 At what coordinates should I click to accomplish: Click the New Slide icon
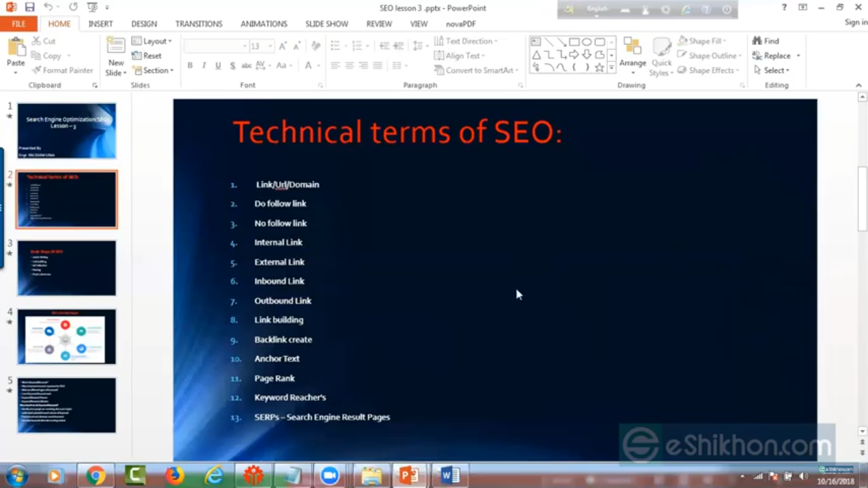pyautogui.click(x=116, y=48)
